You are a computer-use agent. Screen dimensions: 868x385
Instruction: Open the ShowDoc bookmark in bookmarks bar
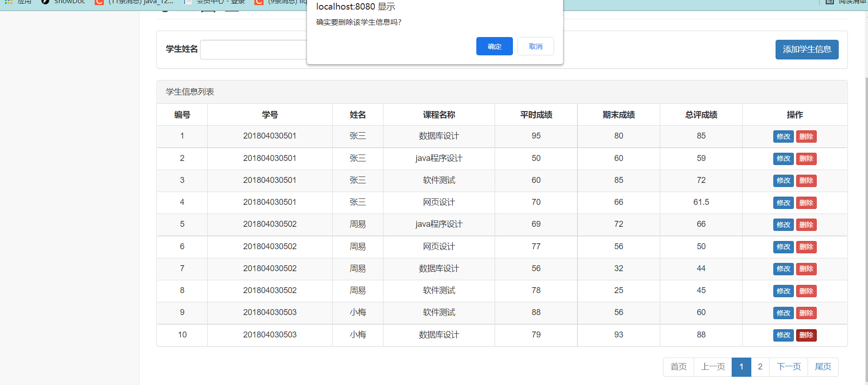coord(63,2)
